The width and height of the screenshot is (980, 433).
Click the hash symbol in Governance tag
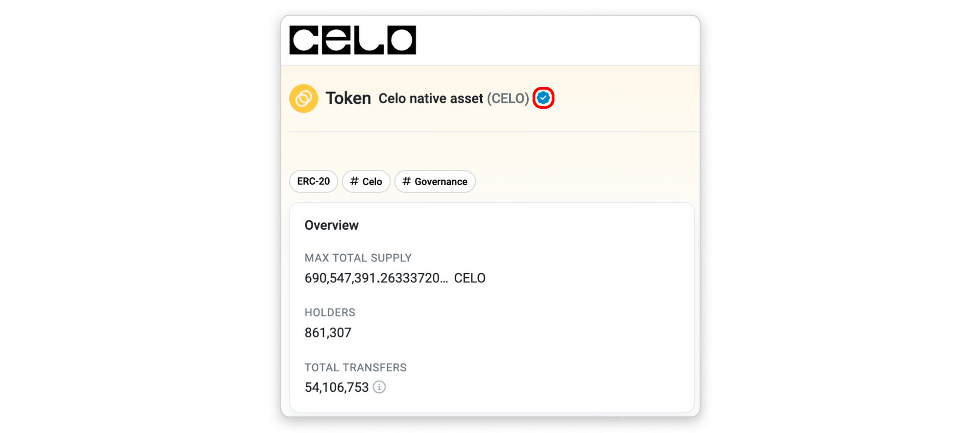(406, 181)
